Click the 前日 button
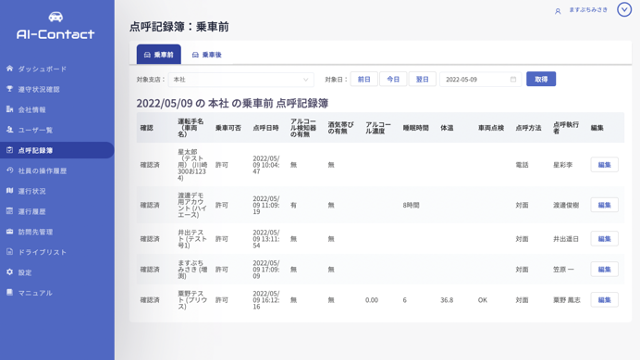Screen dimensions: 640x360 364,79
